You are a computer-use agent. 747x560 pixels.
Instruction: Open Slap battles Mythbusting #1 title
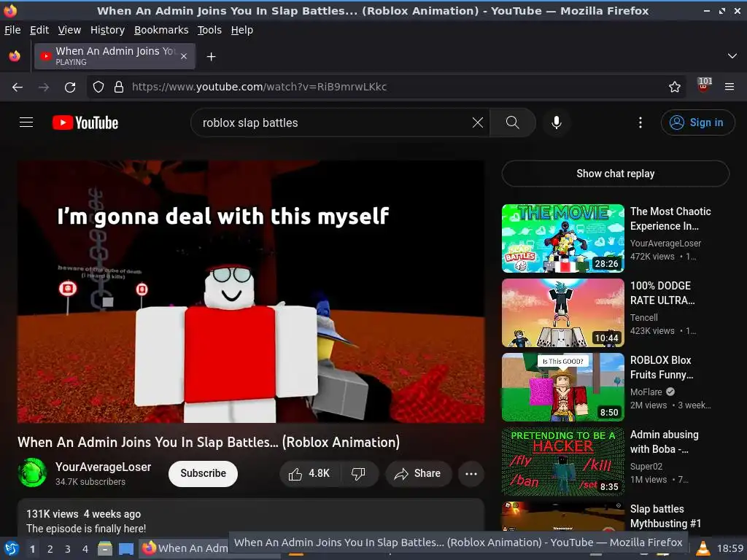tap(665, 516)
